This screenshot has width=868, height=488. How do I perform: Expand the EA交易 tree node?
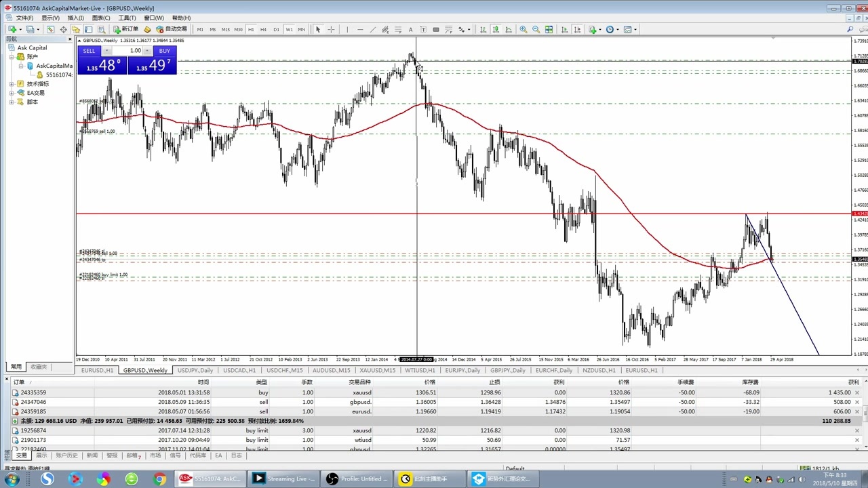click(12, 93)
